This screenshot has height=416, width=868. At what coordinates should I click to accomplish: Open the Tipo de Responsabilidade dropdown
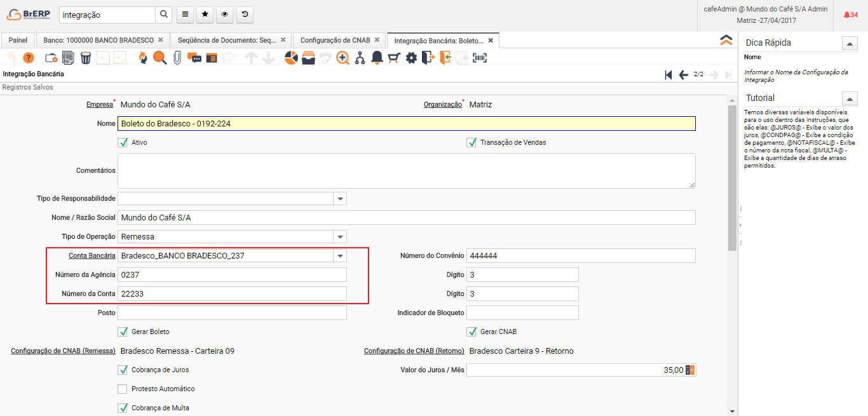(x=341, y=199)
